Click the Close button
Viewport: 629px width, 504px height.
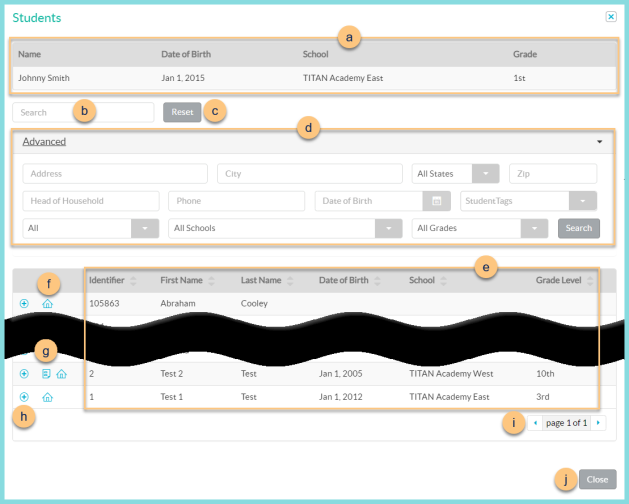(597, 479)
